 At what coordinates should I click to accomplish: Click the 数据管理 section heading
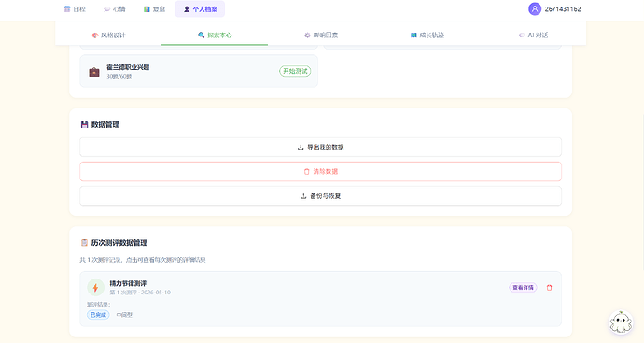(105, 124)
